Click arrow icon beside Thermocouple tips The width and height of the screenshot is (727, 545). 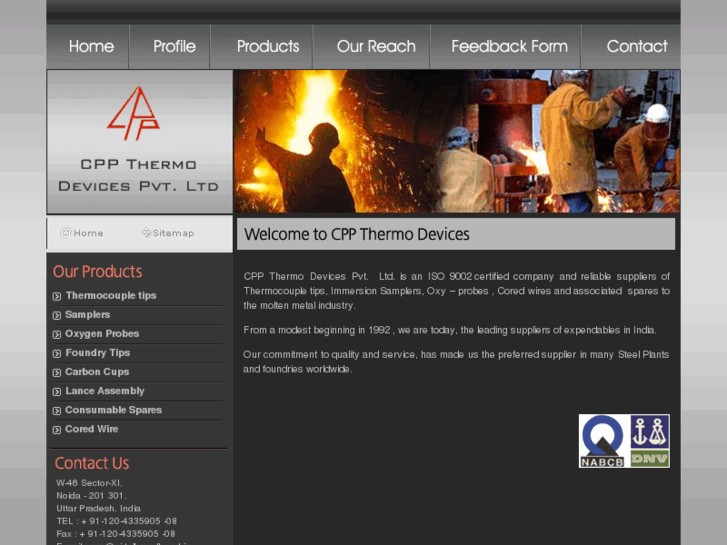click(57, 296)
